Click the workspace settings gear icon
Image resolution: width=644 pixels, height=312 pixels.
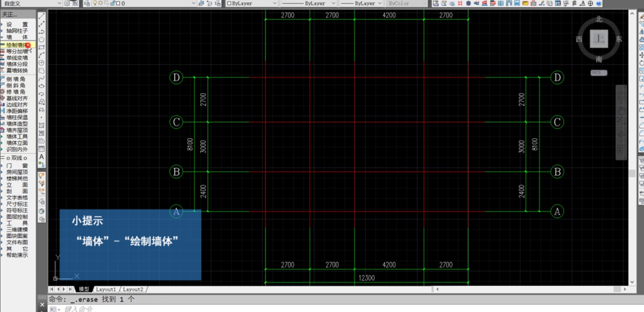67,3
